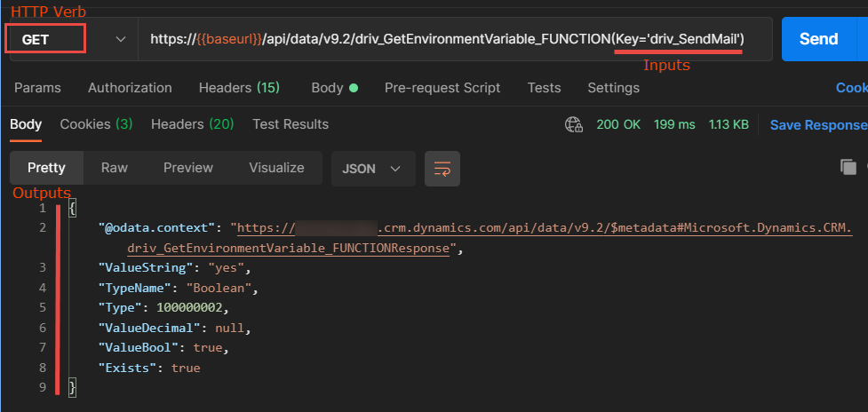Image resolution: width=868 pixels, height=412 pixels.
Task: Click the 200 OK status text
Action: (x=618, y=125)
